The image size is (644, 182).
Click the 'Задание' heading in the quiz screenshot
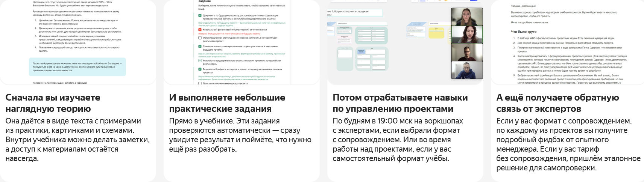204,2
